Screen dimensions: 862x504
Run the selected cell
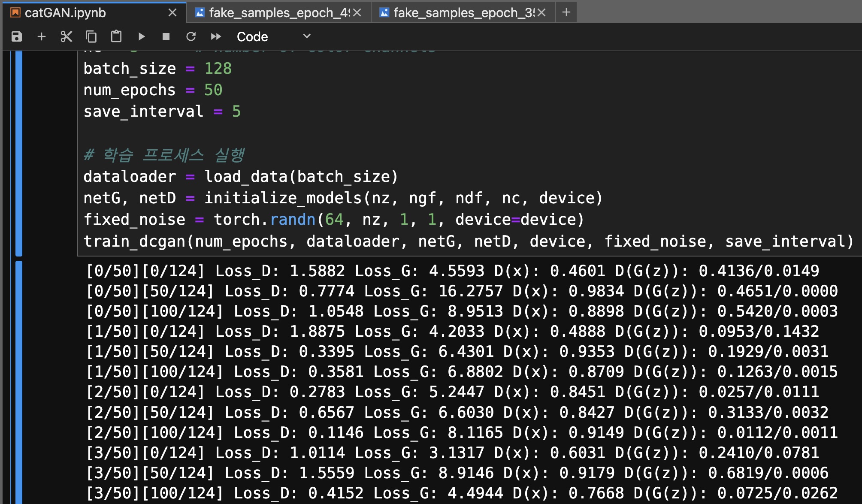click(141, 37)
